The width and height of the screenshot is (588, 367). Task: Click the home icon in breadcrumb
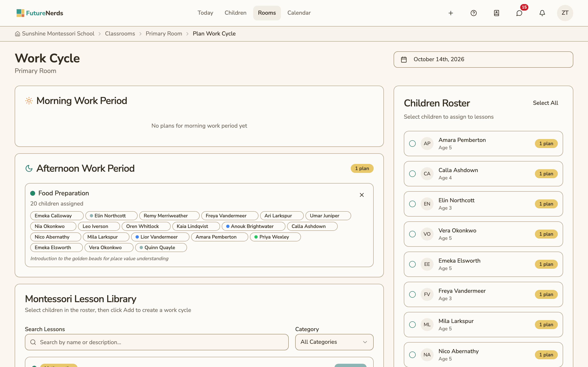point(18,34)
